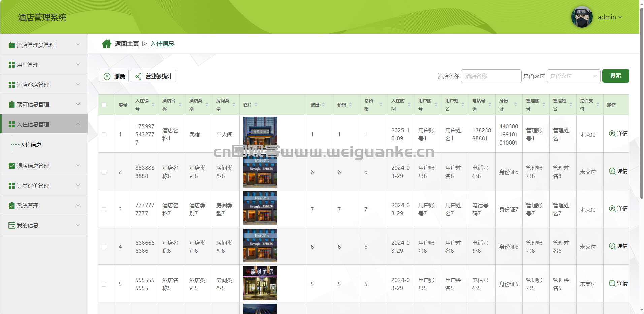Open the 系统管理 sidebar menu
The height and width of the screenshot is (314, 644).
point(44,206)
